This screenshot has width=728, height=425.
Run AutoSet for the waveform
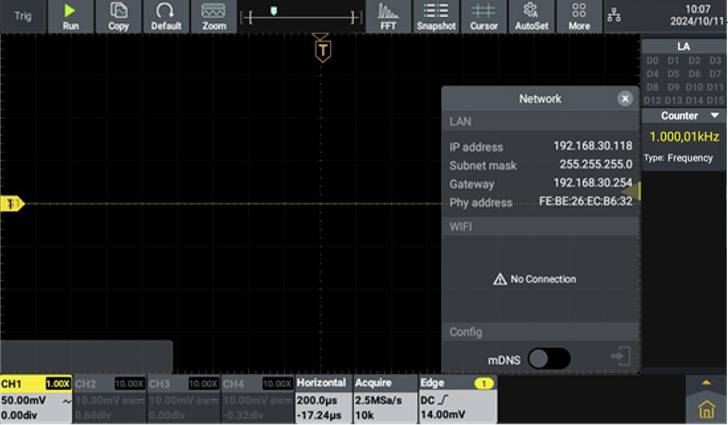(531, 16)
